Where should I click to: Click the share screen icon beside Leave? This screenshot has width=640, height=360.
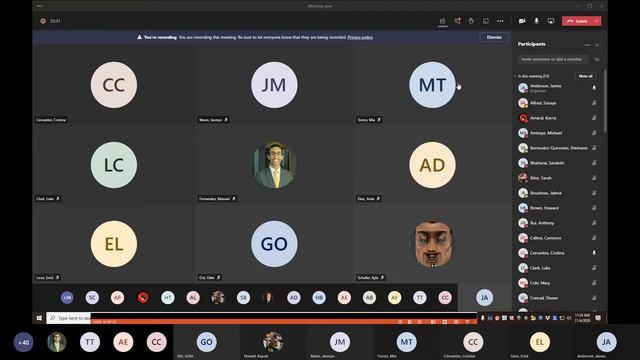tap(551, 21)
